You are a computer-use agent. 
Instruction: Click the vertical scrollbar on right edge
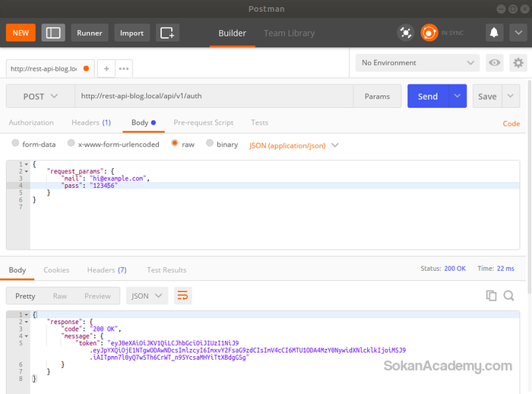(530, 187)
